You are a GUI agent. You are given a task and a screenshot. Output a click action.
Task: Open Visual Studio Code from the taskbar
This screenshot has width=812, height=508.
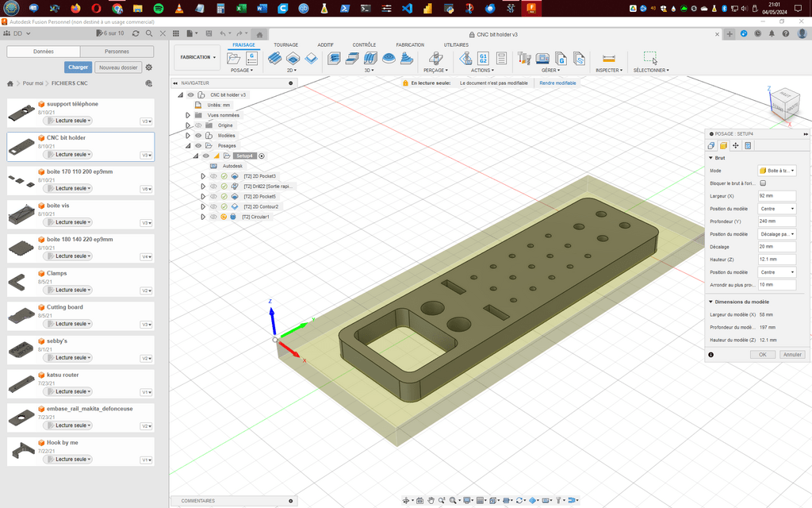(x=407, y=8)
